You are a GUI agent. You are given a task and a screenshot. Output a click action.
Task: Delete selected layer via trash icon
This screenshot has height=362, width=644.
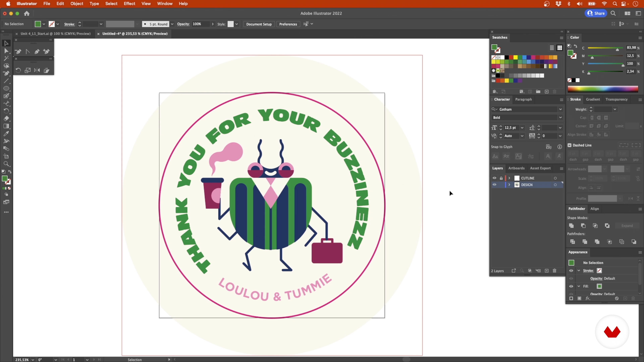tap(554, 271)
